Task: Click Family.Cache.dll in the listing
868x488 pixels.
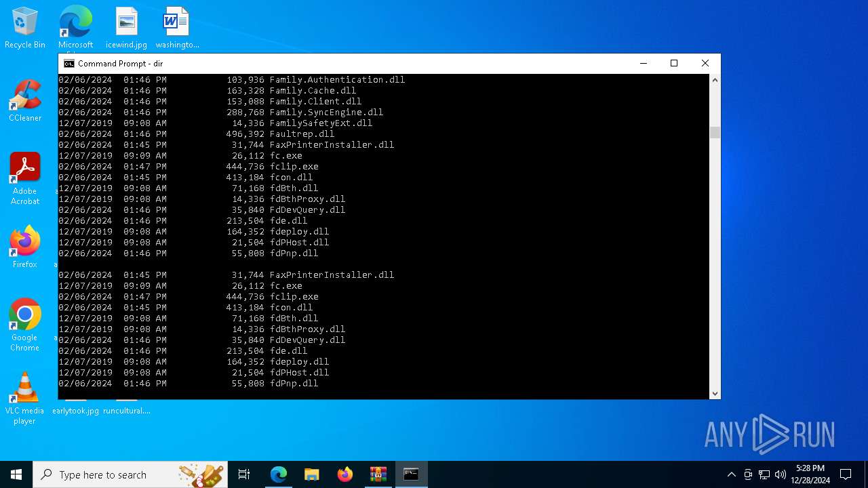Action: [x=313, y=91]
